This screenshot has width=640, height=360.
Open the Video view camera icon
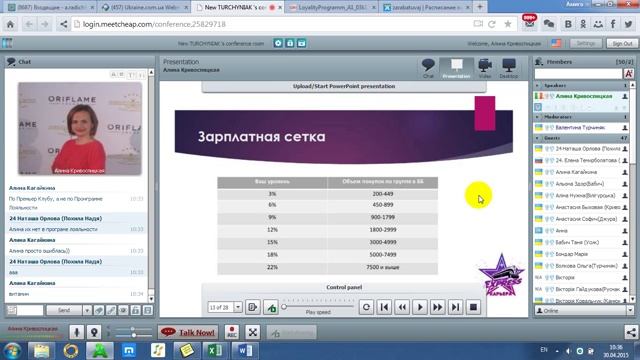pos(484,68)
